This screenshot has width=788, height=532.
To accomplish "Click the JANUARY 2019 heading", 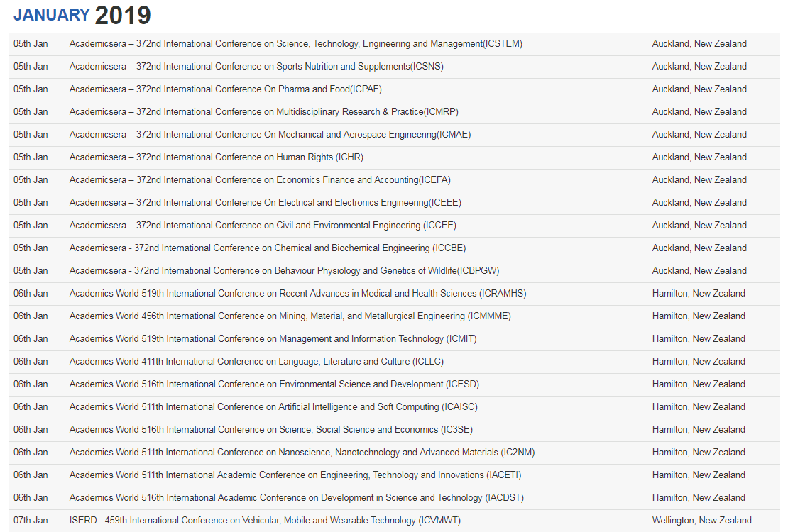I will click(x=82, y=15).
